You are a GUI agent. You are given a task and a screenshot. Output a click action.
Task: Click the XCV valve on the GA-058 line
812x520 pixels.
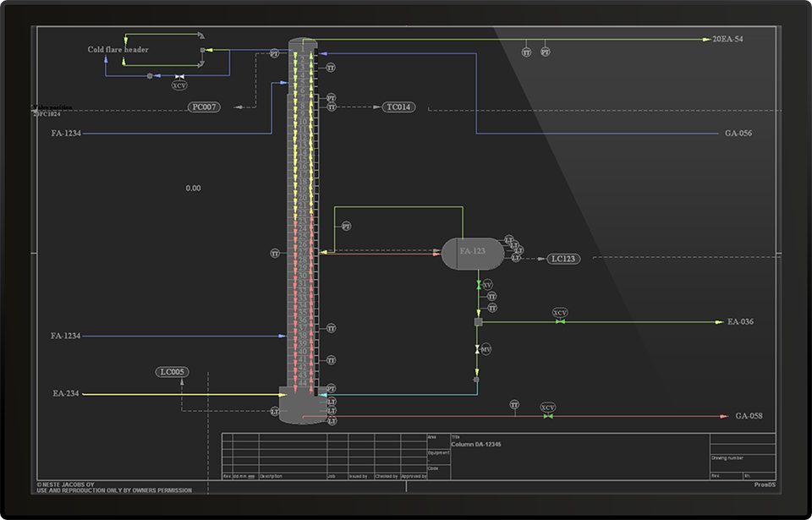(x=548, y=416)
